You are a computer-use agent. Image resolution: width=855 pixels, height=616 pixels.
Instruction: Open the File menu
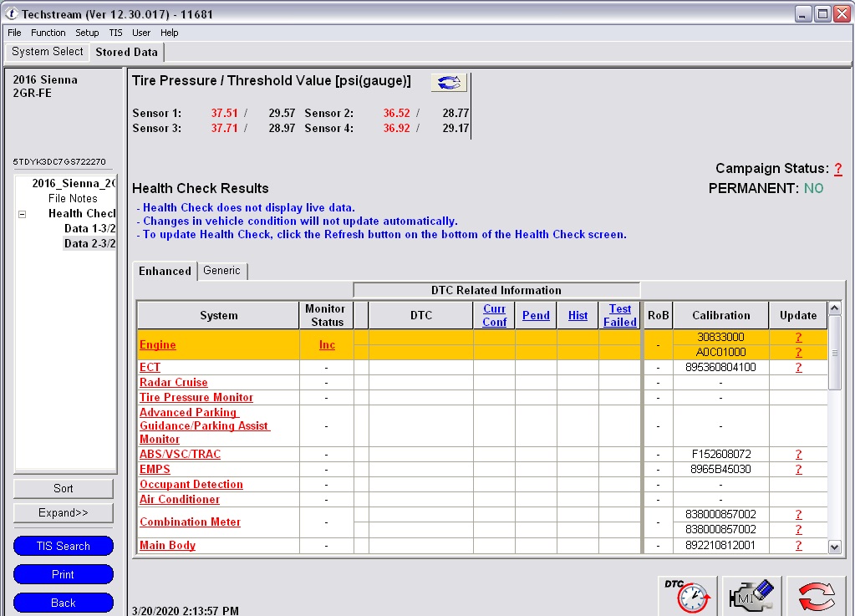(14, 33)
